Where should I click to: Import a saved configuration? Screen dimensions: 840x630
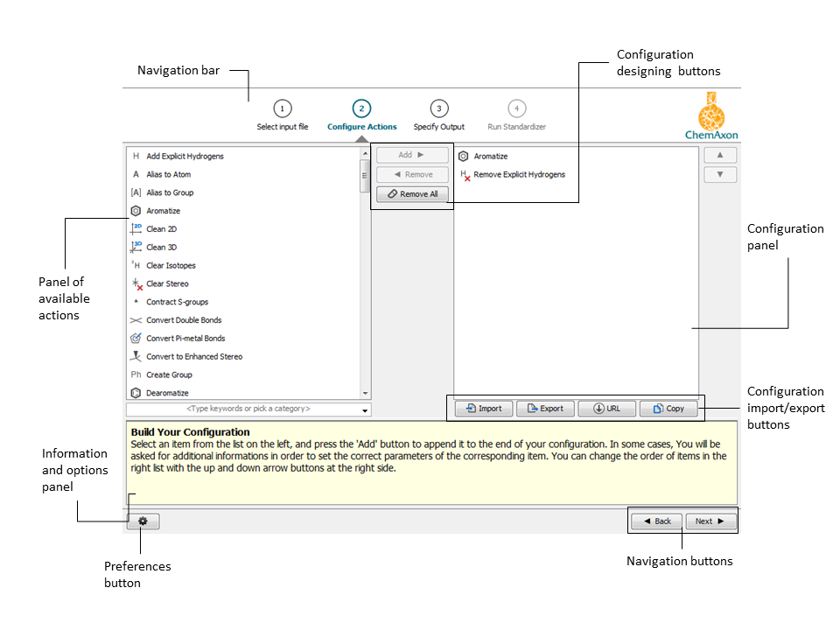(483, 408)
